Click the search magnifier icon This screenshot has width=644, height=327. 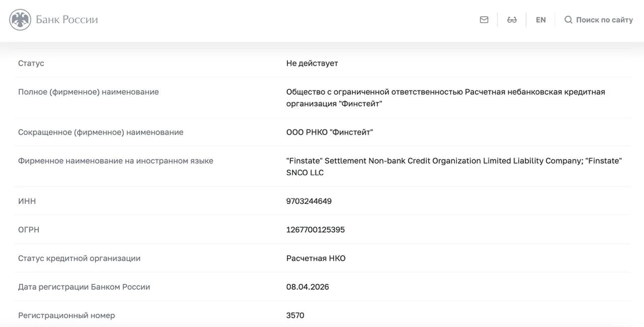(569, 20)
